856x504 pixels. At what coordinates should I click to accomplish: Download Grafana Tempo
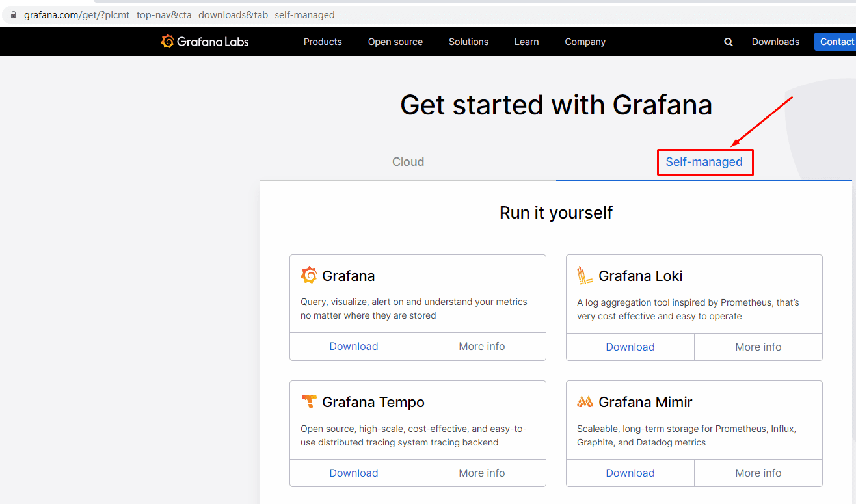pyautogui.click(x=354, y=473)
